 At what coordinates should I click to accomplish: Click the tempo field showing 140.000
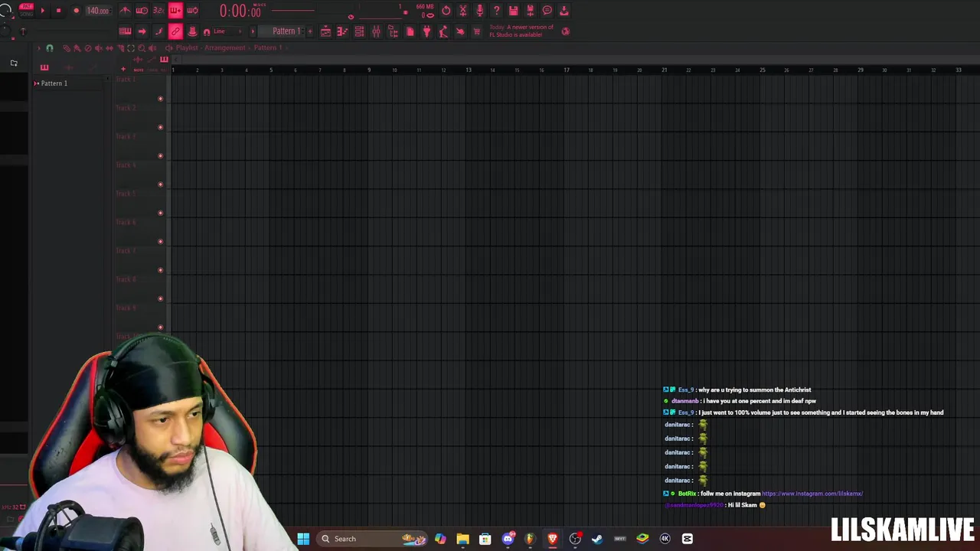click(98, 11)
